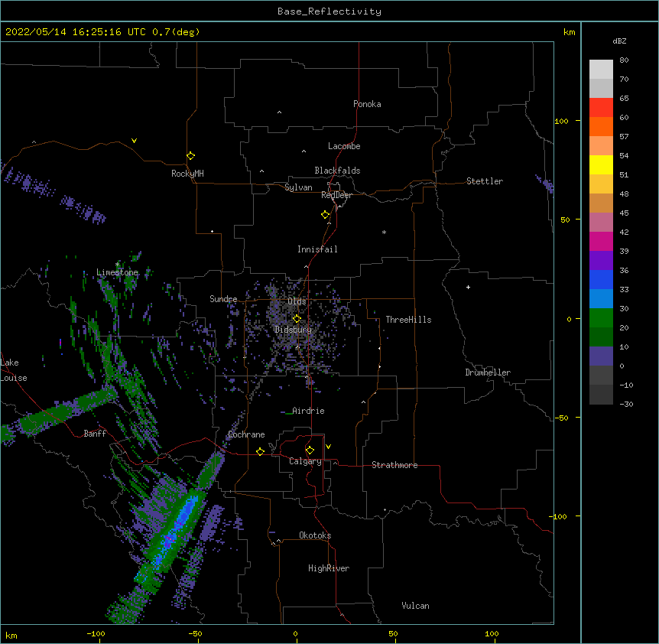Image resolution: width=659 pixels, height=644 pixels.
Task: Click the yellow diamond marker between Olds and Didsbury
Action: [297, 318]
